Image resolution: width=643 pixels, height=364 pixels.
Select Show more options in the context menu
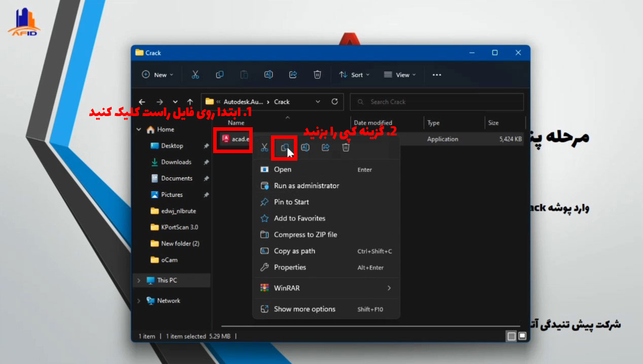[304, 309]
